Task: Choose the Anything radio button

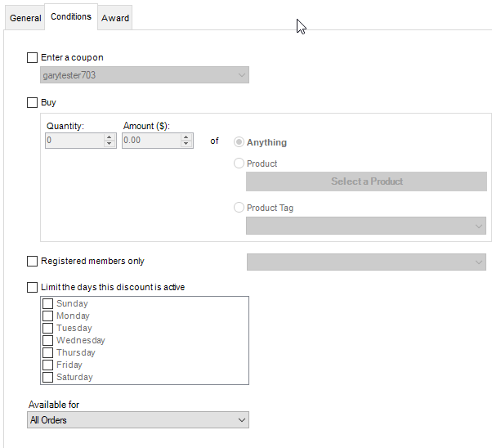Action: point(239,142)
